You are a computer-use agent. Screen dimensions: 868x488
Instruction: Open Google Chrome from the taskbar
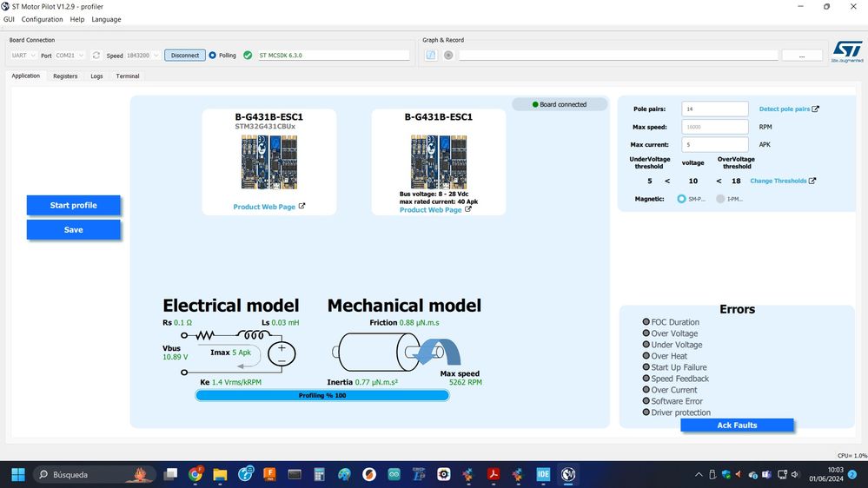pyautogui.click(x=195, y=474)
